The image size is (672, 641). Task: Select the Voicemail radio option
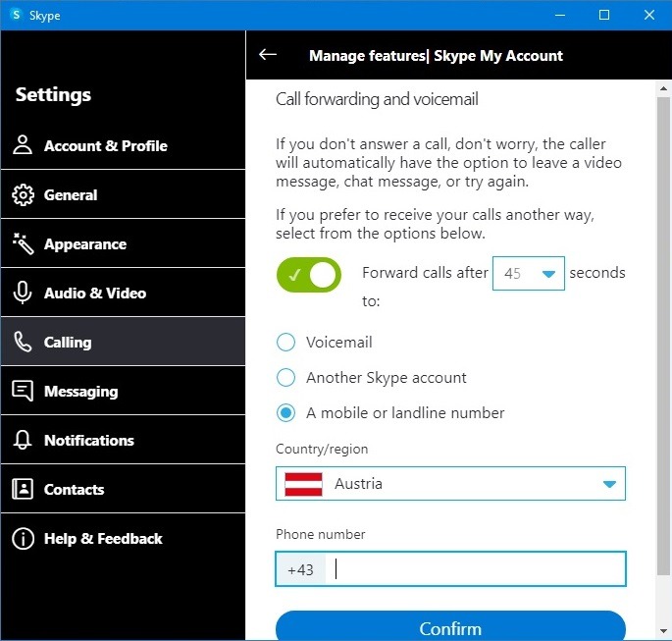click(285, 343)
